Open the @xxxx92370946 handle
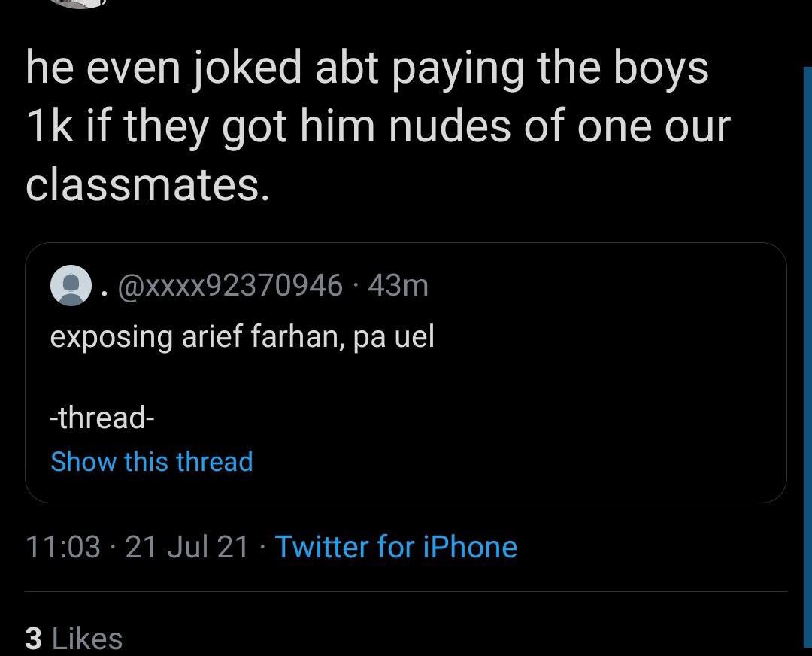Screen dimensions: 812x656 point(231,285)
